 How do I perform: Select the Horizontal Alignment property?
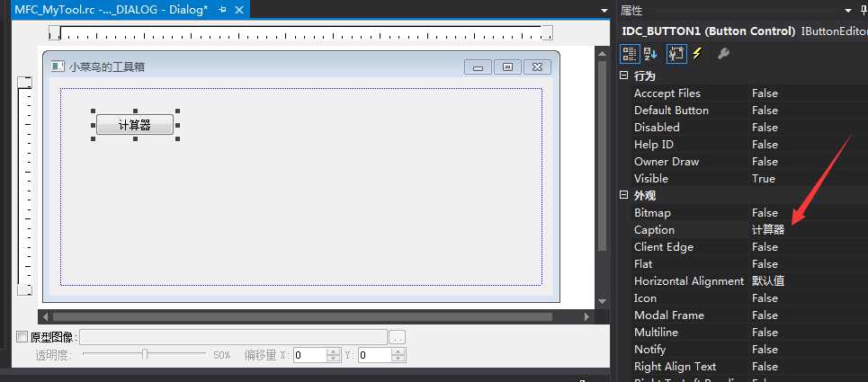[743, 281]
